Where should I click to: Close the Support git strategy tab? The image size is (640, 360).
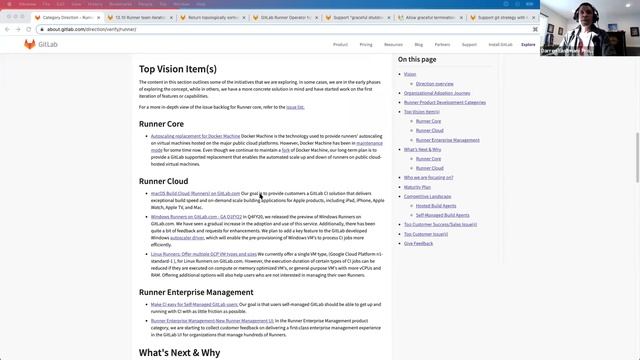click(533, 18)
